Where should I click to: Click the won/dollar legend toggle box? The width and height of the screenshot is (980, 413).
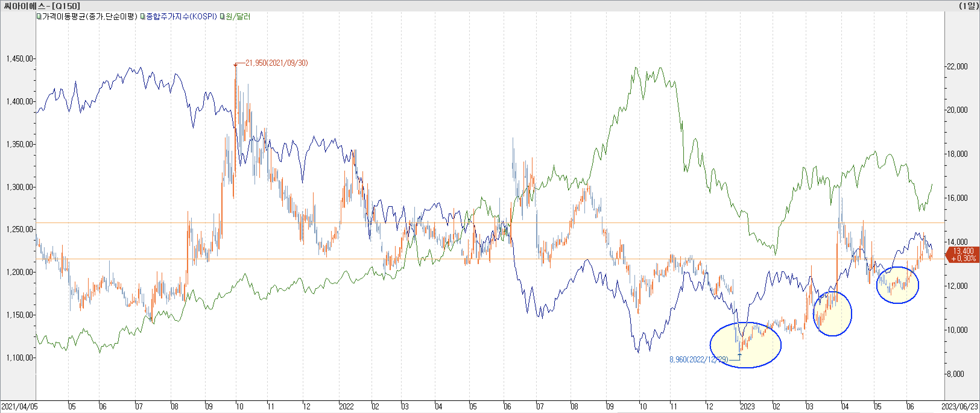[x=222, y=17]
